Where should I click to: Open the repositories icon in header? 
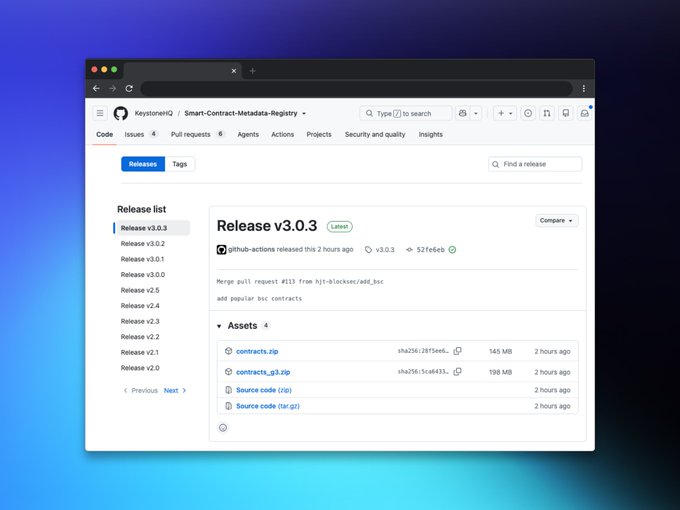(566, 113)
